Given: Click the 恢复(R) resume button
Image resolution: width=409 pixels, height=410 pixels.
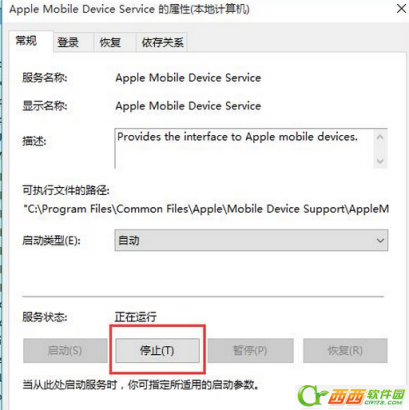Looking at the screenshot, I should click(345, 350).
